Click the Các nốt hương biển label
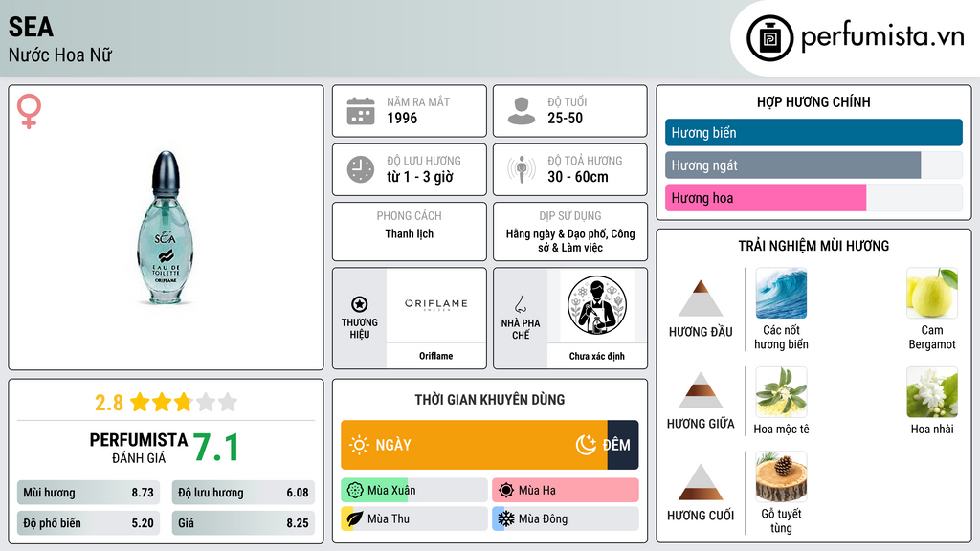The image size is (980, 551). pyautogui.click(x=781, y=338)
